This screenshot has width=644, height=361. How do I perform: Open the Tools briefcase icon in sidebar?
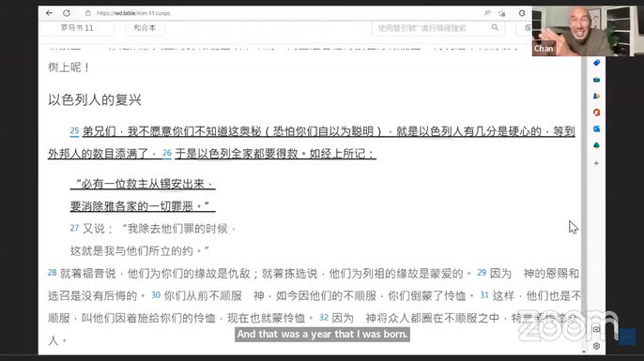point(596,80)
